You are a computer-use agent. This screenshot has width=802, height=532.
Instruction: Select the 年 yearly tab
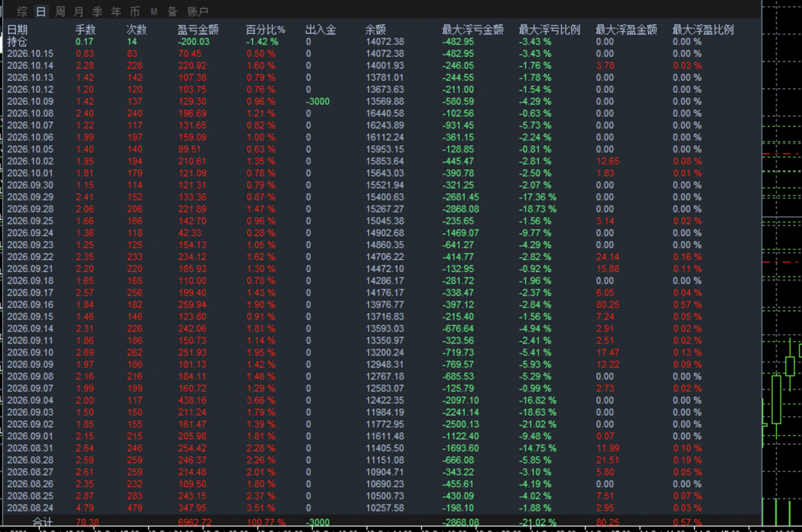[x=116, y=11]
